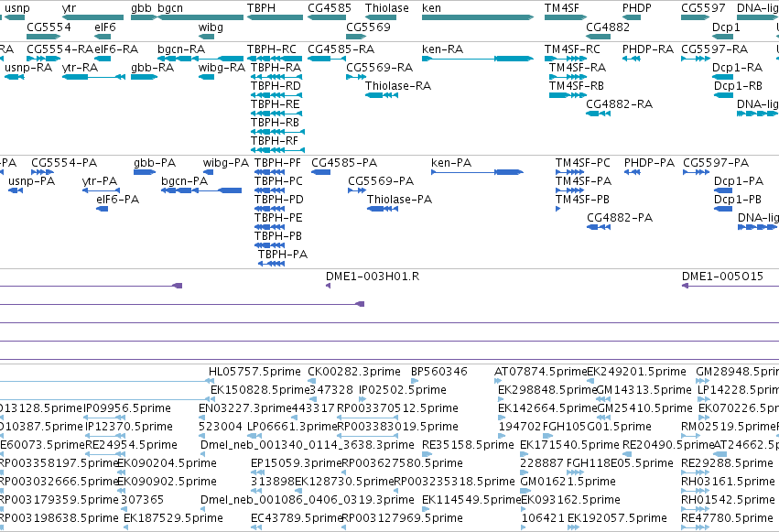This screenshot has height=532, width=779.
Task: Select EST EC43789.5prime
Action: [x=297, y=517]
